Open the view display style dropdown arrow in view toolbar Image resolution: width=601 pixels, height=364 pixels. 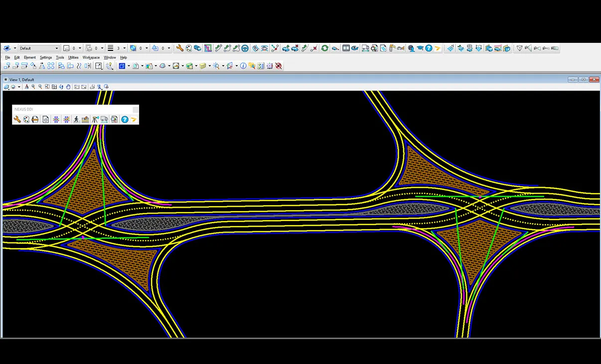pyautogui.click(x=19, y=87)
